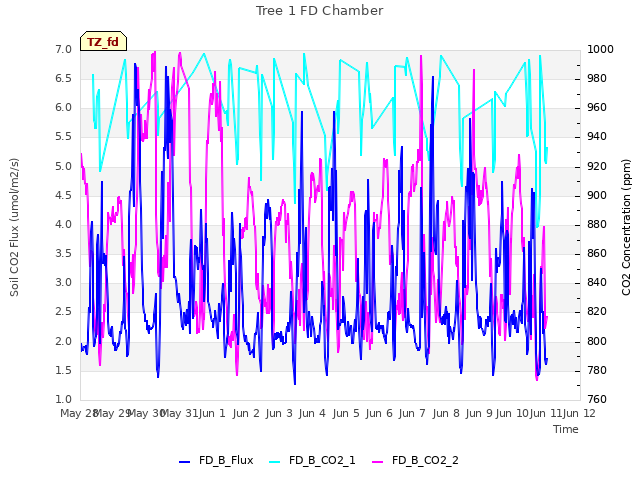Image resolution: width=640 pixels, height=480 pixels.
Task: Click the 860 right axis tick label
Action: 597,253
